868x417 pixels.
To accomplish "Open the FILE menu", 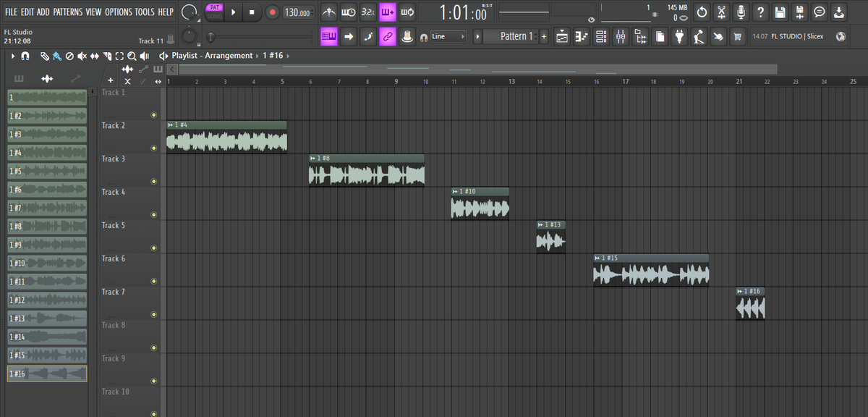I will tap(12, 12).
